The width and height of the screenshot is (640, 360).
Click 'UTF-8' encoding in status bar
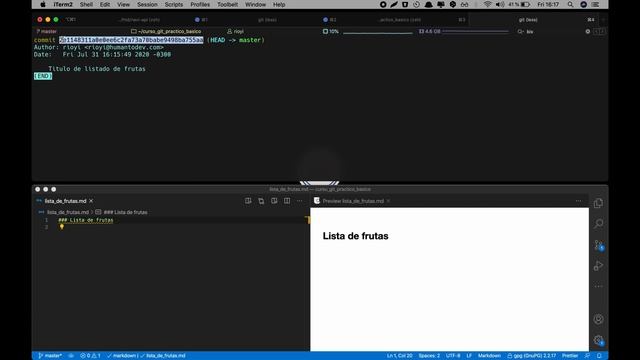pyautogui.click(x=453, y=356)
